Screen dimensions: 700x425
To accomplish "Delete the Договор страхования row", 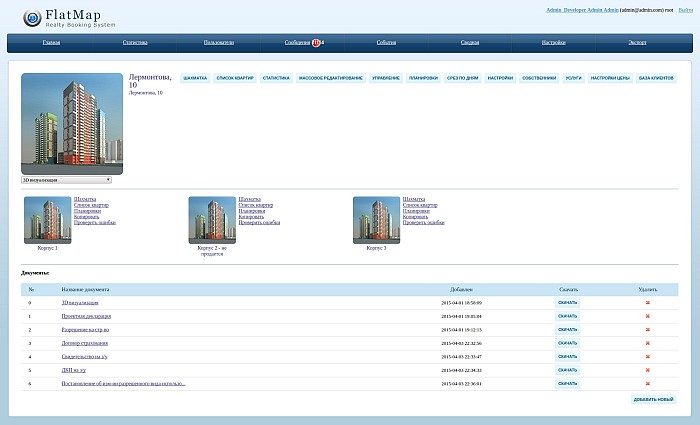I will pos(648,343).
